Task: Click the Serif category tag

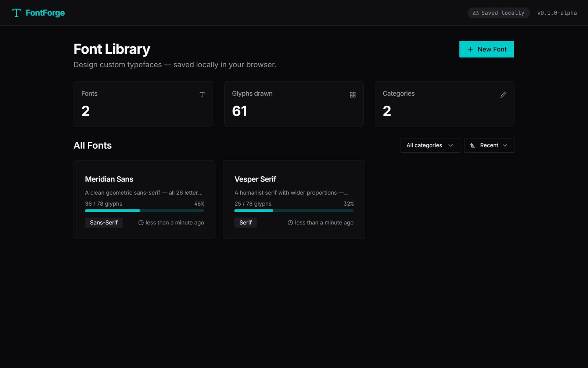Action: pyautogui.click(x=245, y=223)
